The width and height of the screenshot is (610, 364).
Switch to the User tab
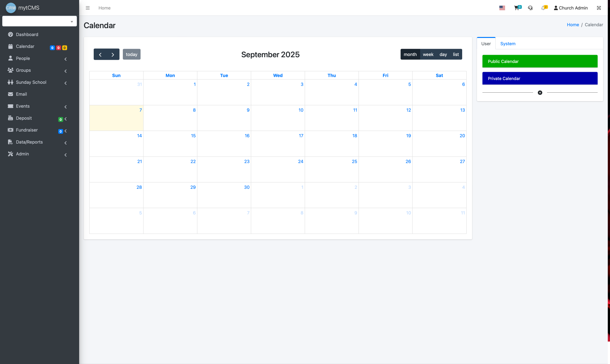click(486, 44)
